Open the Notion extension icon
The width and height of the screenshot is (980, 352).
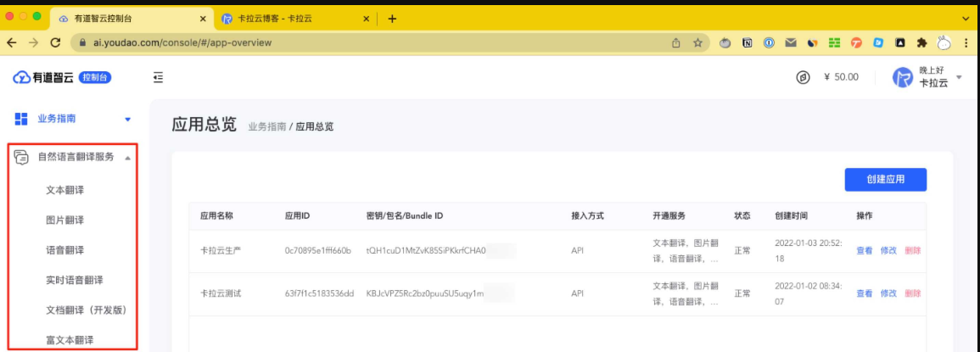point(747,44)
